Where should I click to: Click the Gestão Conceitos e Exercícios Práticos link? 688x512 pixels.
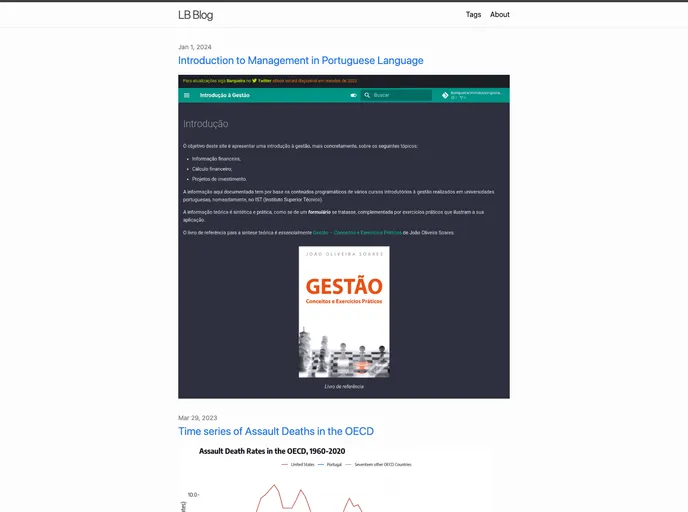357,232
